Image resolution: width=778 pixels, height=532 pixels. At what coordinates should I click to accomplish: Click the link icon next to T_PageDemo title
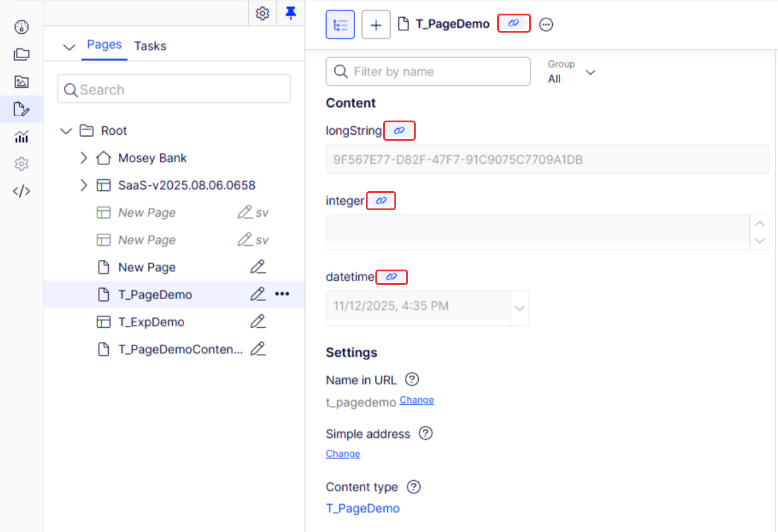[x=514, y=24]
